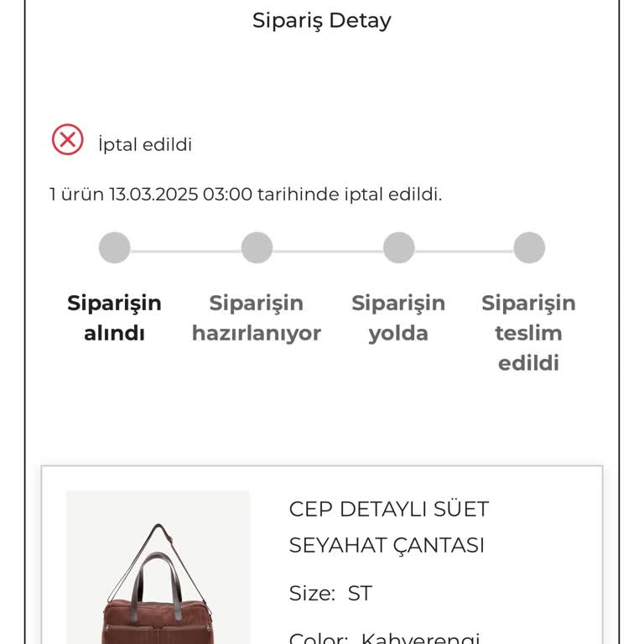644x644 pixels.
Task: Select the 'Siparişin teslim edildi' step circle
Action: click(529, 248)
